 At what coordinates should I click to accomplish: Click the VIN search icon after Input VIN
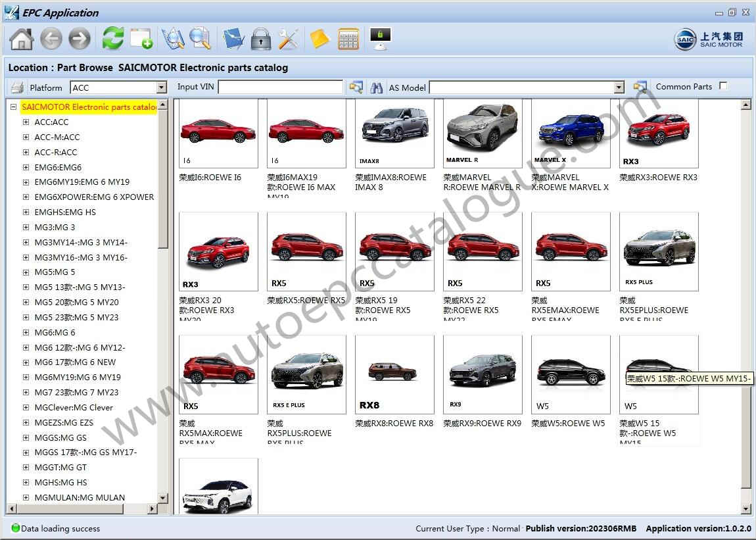point(356,87)
